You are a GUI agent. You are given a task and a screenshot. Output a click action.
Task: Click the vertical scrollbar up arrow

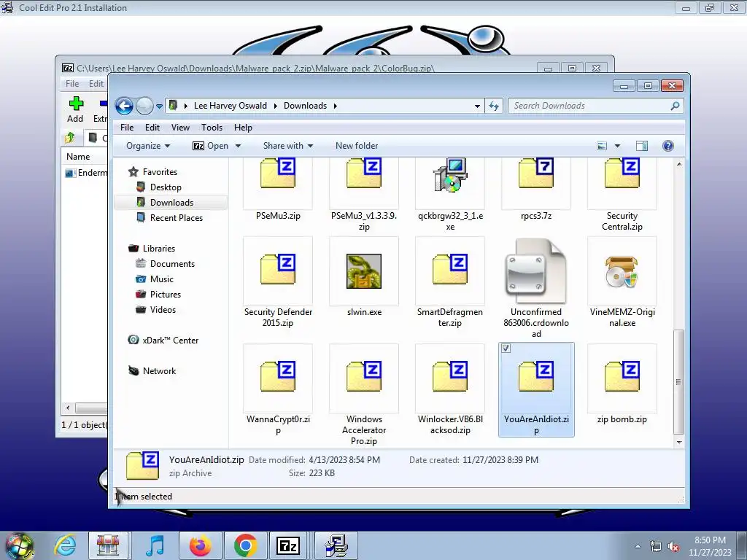[679, 164]
